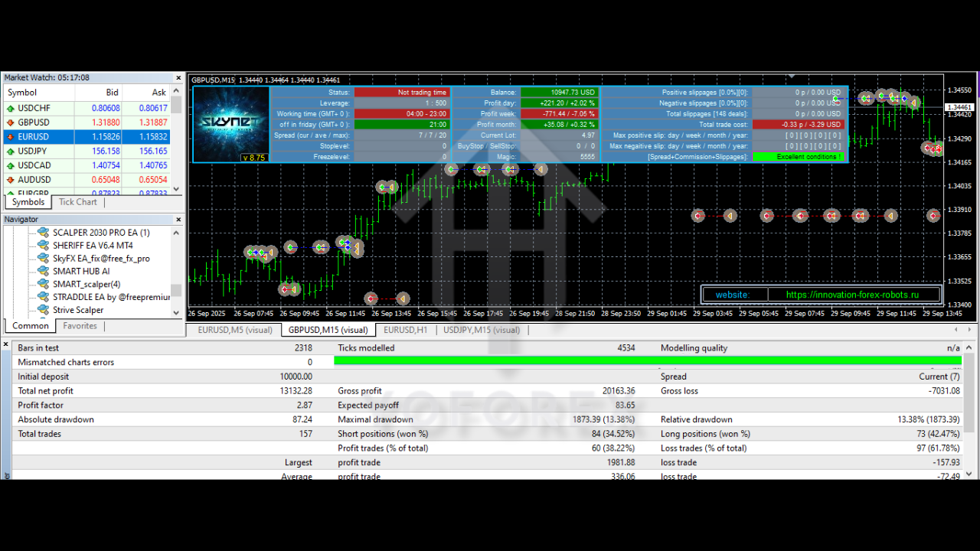Click the down scroll arrow in Market Watch
Screen dimensions: 980x551
(175, 188)
